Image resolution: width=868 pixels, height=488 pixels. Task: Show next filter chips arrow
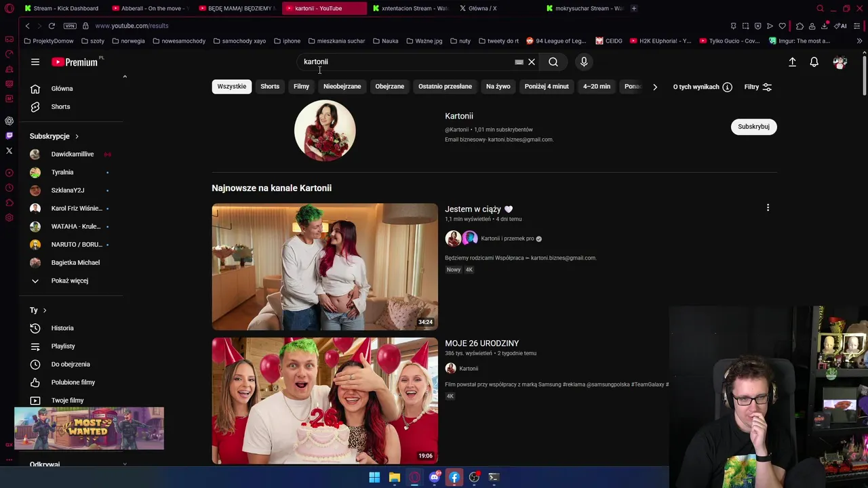tap(654, 87)
